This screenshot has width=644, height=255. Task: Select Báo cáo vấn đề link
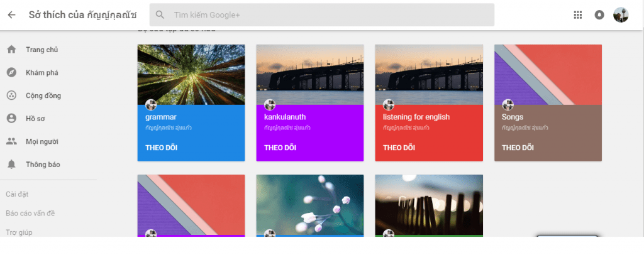[30, 214]
